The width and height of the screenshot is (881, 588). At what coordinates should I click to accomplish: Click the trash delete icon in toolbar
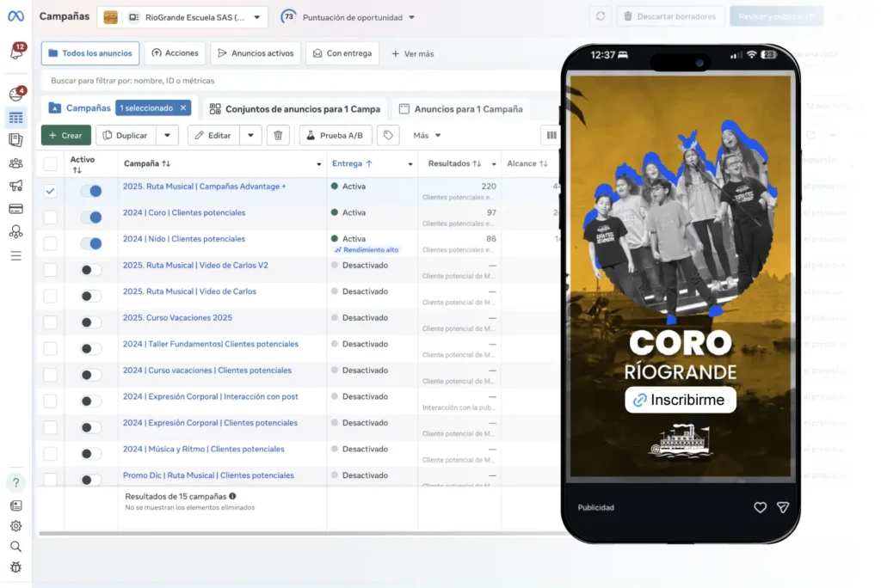(x=277, y=135)
